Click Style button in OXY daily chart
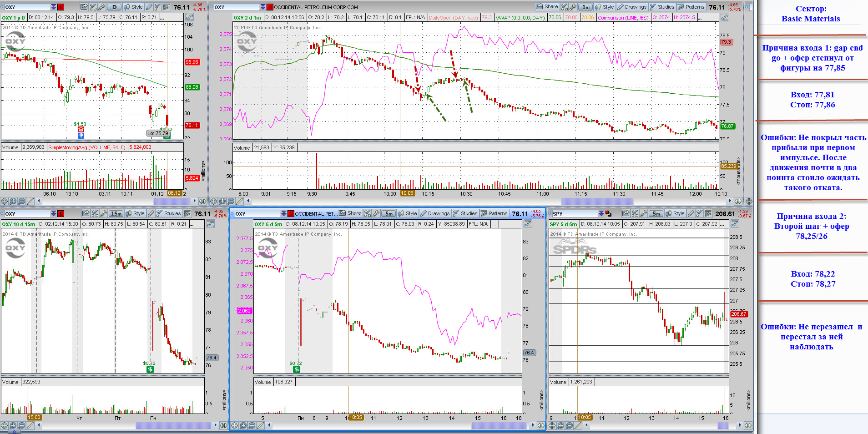This screenshot has width=868, height=434. click(133, 7)
